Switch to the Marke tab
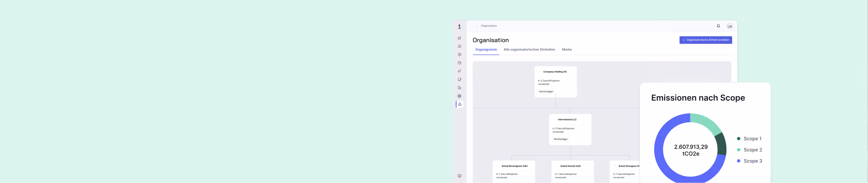 [567, 49]
